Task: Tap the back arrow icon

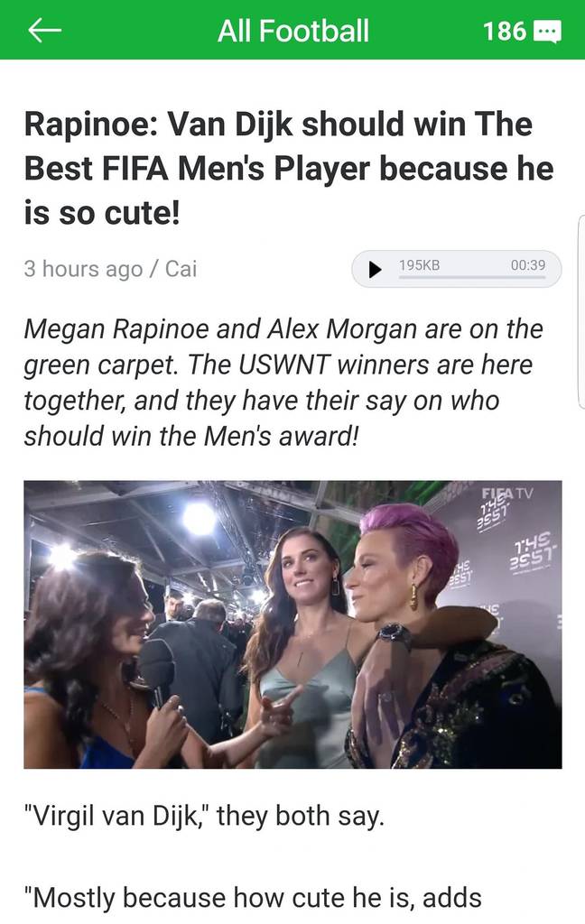Action: pyautogui.click(x=45, y=30)
